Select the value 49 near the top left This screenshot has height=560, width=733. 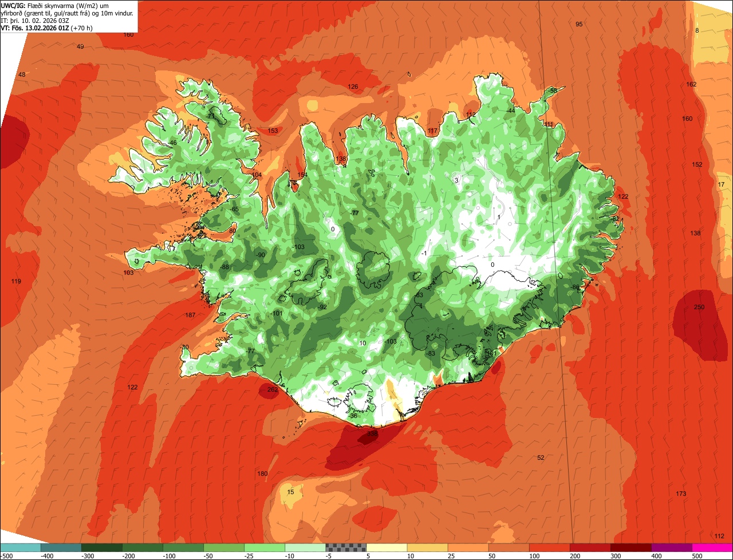(80, 46)
